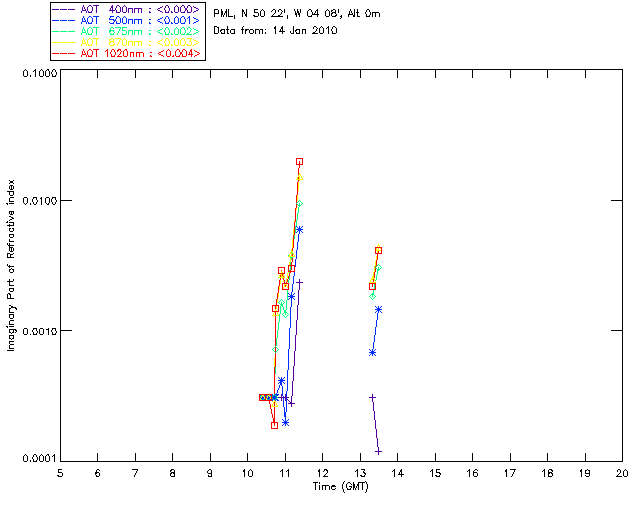Select the red dashed line sample in the legend
This screenshot has width=640, height=512.
(64, 53)
